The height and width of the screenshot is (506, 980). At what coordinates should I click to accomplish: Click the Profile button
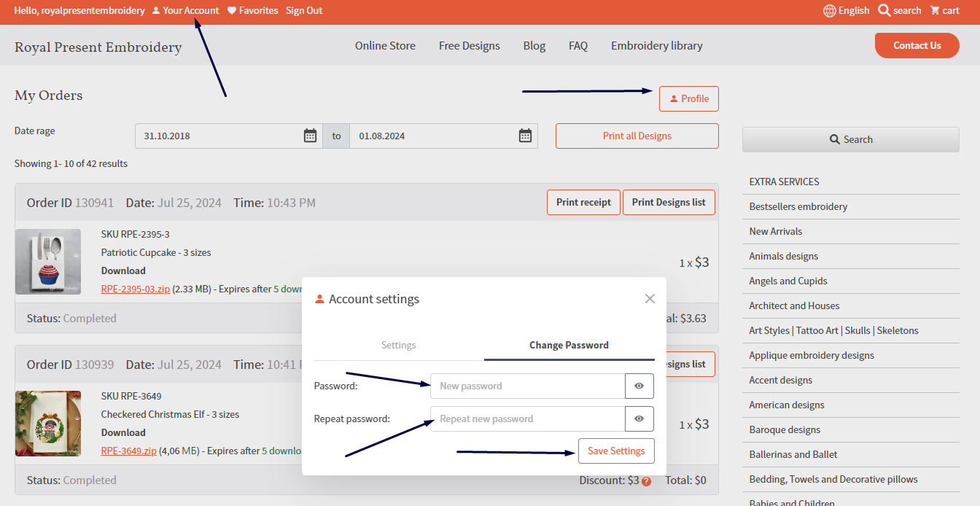pos(688,99)
